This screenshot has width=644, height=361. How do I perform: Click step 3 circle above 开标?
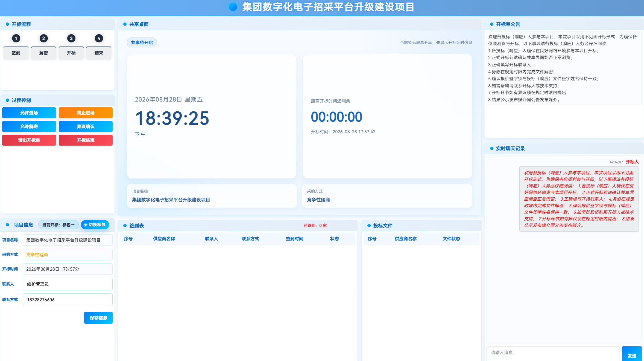click(71, 38)
